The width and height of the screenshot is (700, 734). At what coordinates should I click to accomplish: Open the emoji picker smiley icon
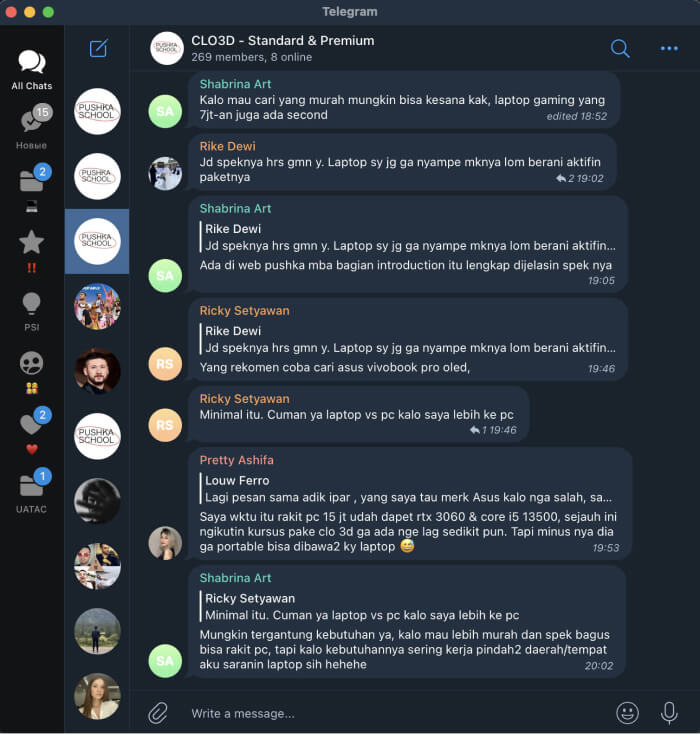point(627,713)
